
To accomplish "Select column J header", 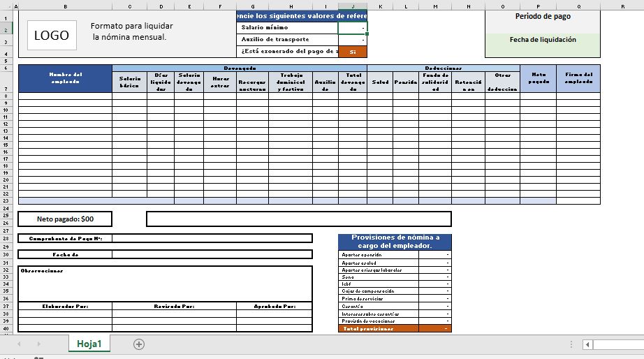I will click(353, 6).
